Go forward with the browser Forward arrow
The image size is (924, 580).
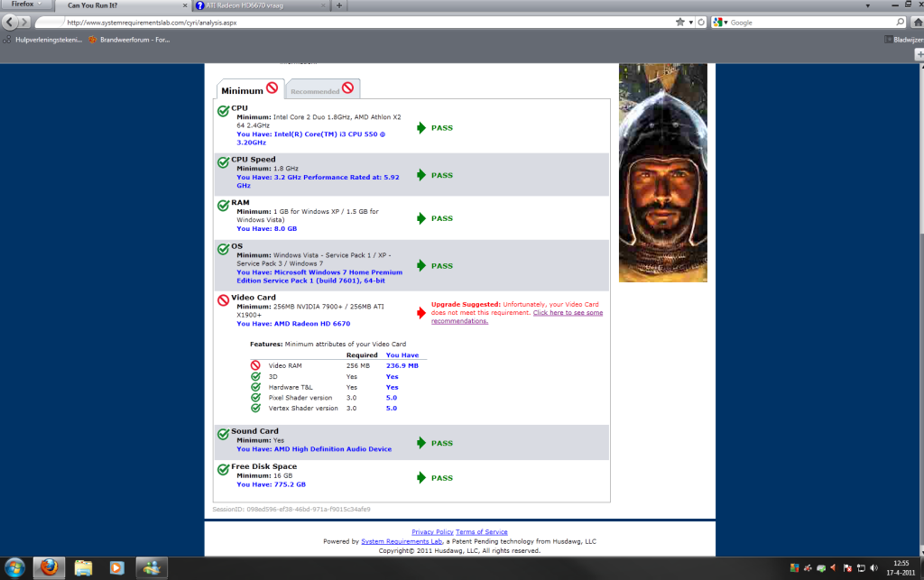[x=24, y=23]
